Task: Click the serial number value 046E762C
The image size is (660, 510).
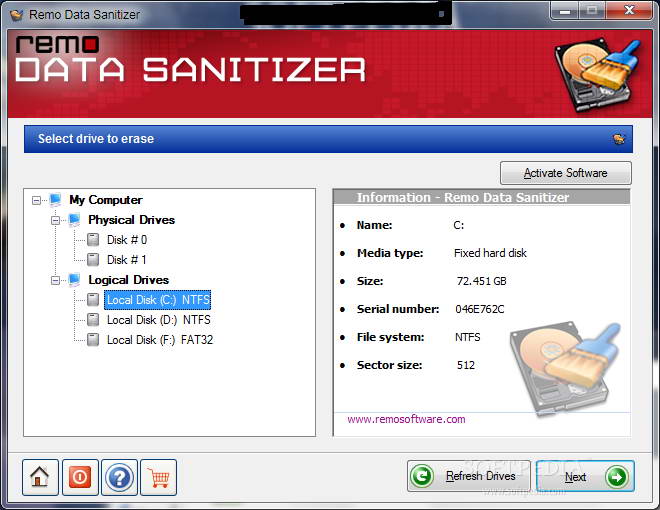Action: click(x=479, y=309)
